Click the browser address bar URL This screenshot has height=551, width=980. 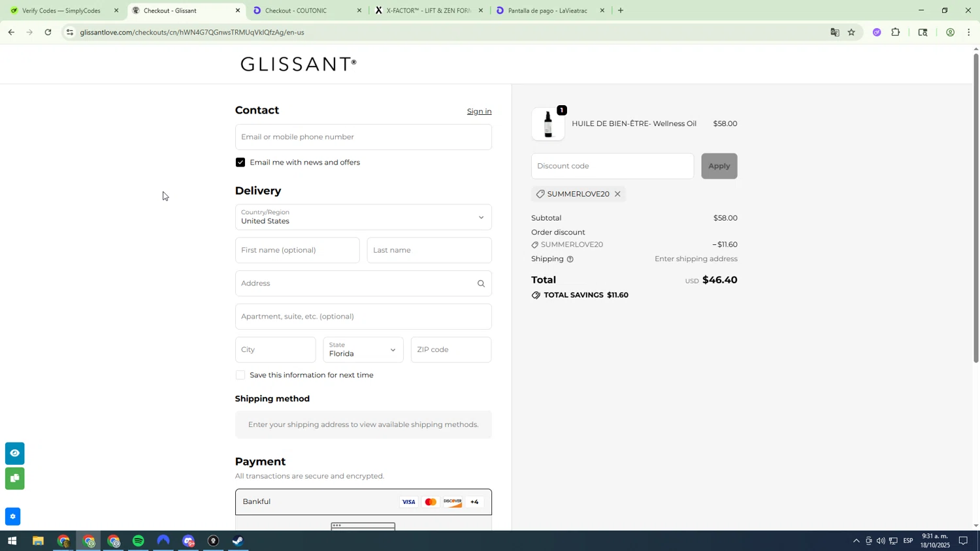click(192, 32)
